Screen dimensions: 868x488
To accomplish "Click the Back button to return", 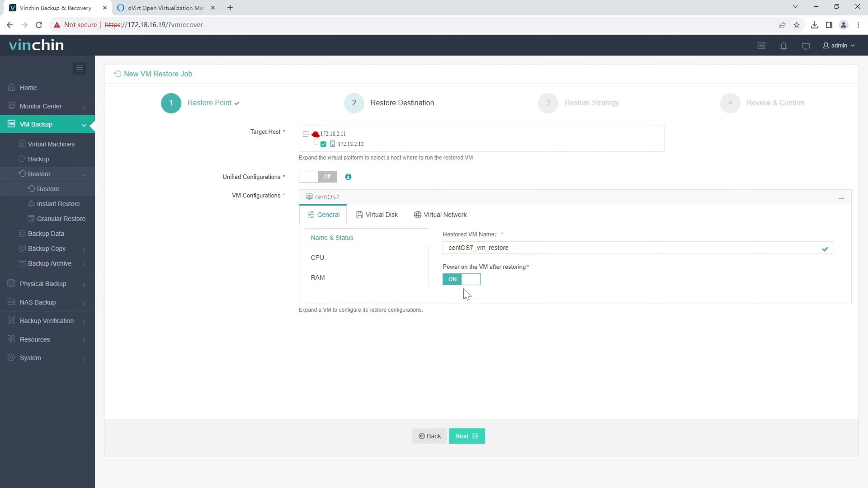I will (429, 436).
